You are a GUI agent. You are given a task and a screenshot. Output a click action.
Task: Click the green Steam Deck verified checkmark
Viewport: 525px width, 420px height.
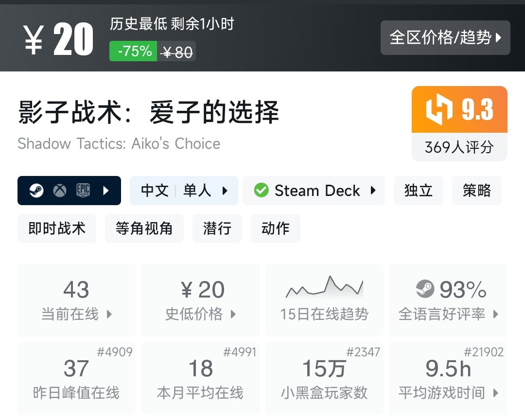coord(261,191)
